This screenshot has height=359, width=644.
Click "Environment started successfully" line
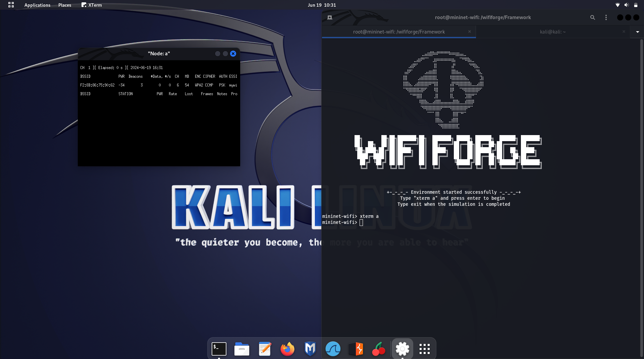coord(453,192)
